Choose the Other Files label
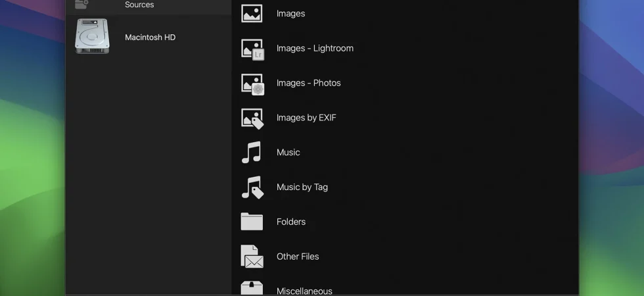 tap(298, 257)
